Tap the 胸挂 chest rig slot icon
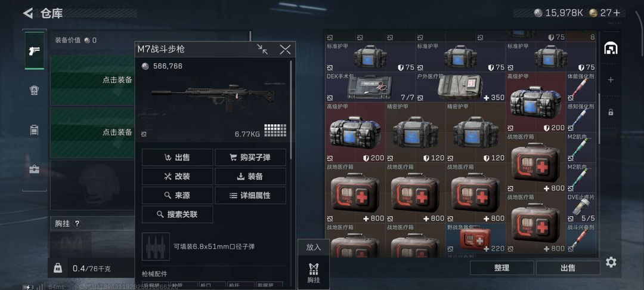644x290 pixels. click(x=314, y=272)
